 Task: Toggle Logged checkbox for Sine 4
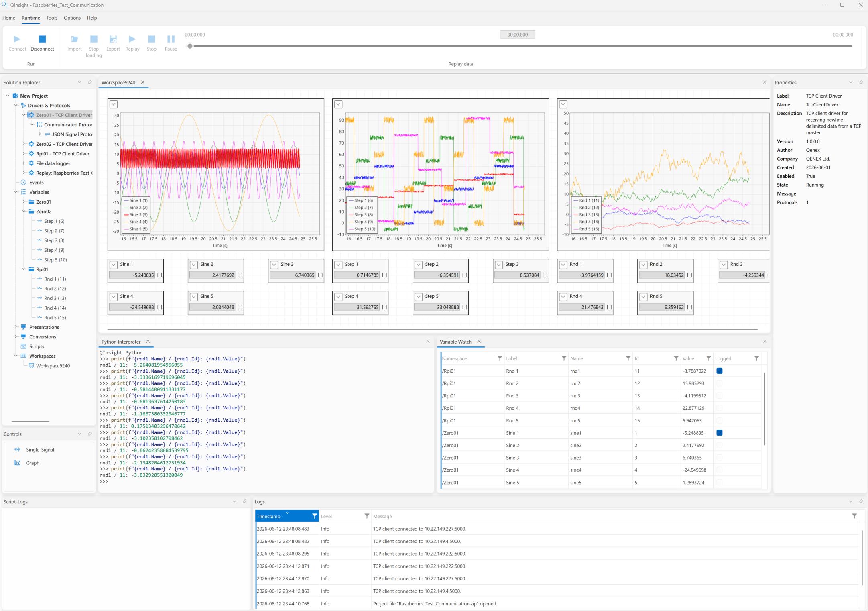coord(720,470)
